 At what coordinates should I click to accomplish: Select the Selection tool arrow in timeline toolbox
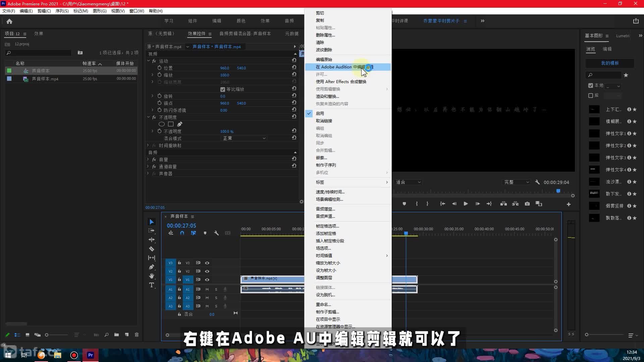tap(152, 222)
